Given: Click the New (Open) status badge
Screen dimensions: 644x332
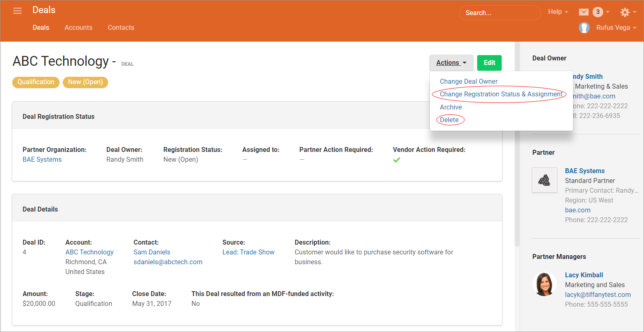Looking at the screenshot, I should (85, 82).
